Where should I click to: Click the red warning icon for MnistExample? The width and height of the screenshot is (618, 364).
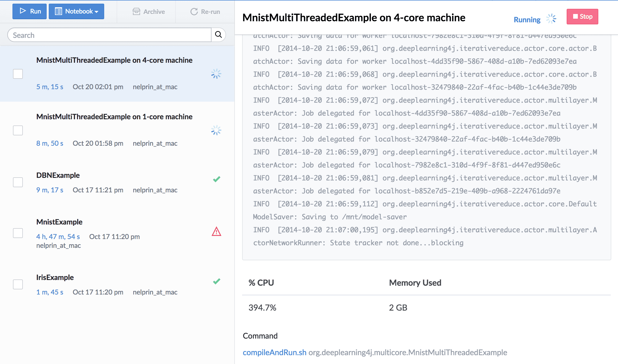(x=216, y=231)
